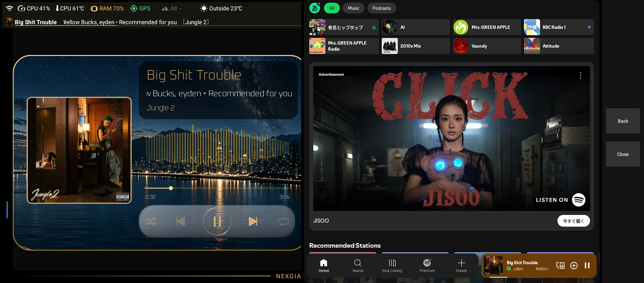Open the Vaundy artist tile
The height and width of the screenshot is (283, 644).
487,46
